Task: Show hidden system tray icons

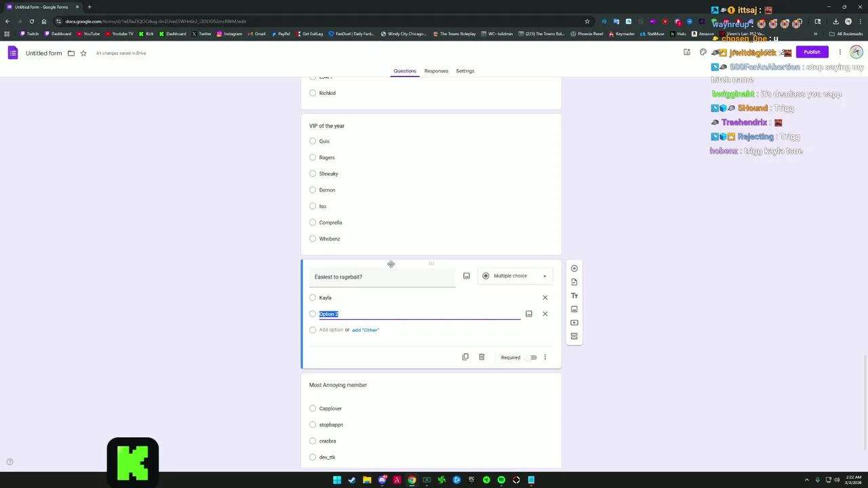Action: point(807,480)
